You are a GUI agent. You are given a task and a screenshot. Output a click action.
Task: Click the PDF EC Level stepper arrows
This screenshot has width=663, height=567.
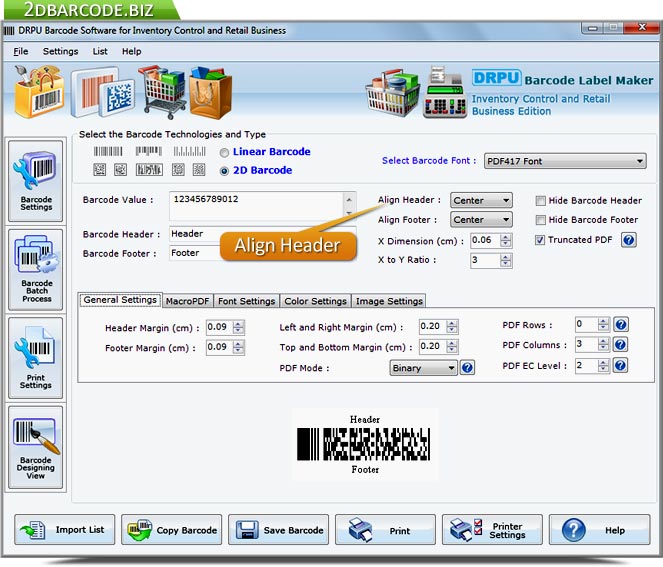604,365
